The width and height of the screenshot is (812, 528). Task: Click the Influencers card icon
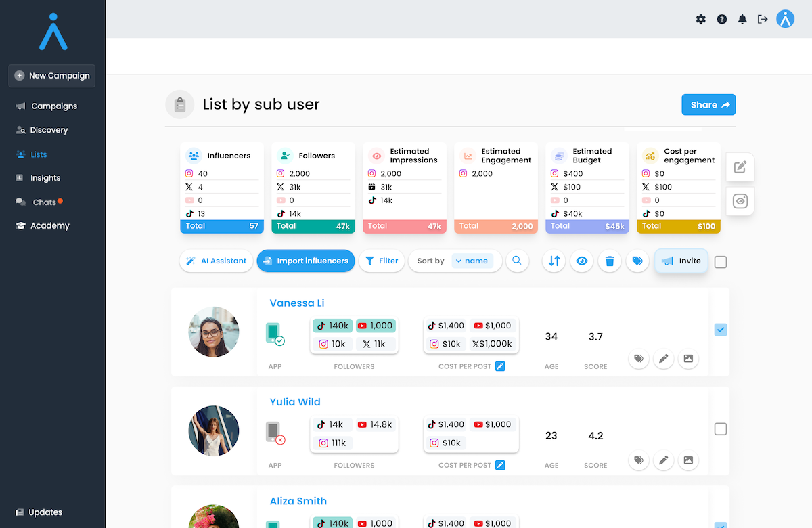click(194, 156)
